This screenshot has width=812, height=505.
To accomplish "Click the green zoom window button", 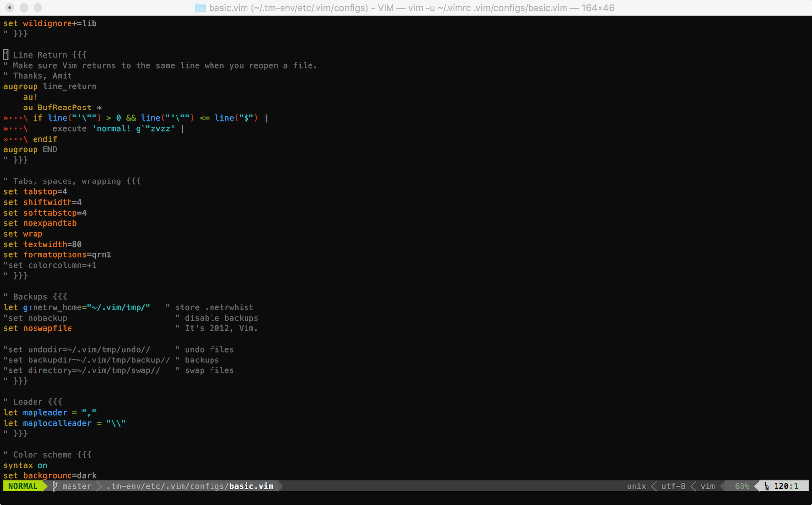I will pos(37,8).
